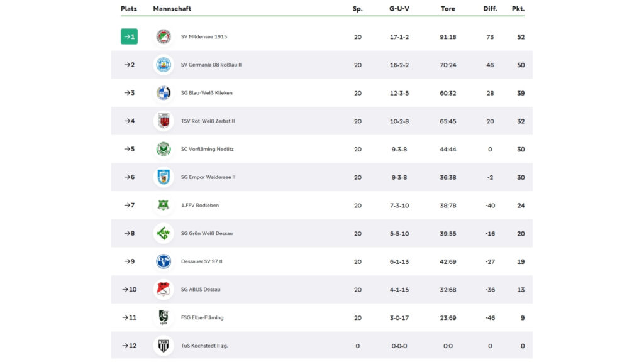The image size is (644, 362).
Task: Select the TuS Kochstedt II zg. team name
Action: pyautogui.click(x=204, y=346)
